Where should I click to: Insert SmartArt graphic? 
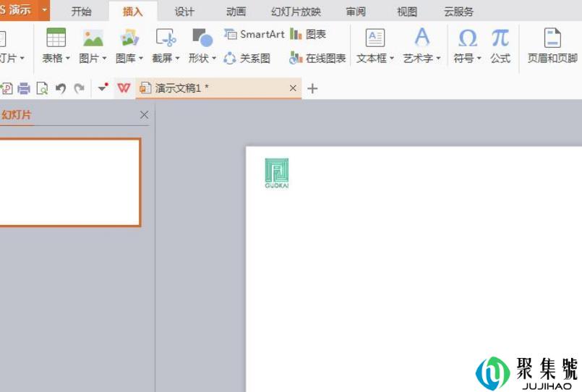[x=254, y=34]
